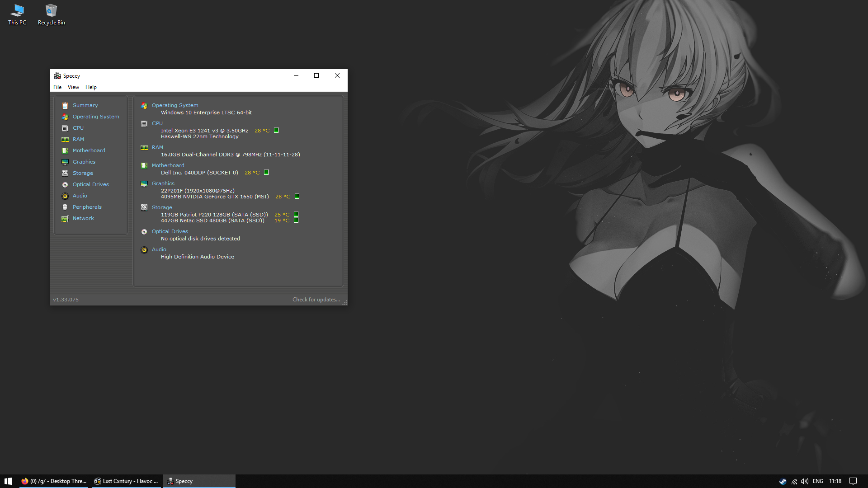Viewport: 868px width, 488px height.
Task: Select Storage in the left panel
Action: click(x=83, y=173)
